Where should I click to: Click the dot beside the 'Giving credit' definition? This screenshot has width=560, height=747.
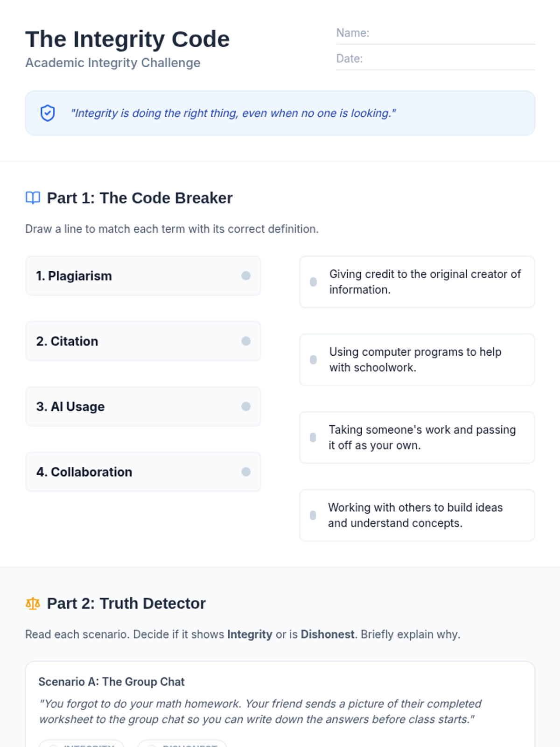point(313,282)
